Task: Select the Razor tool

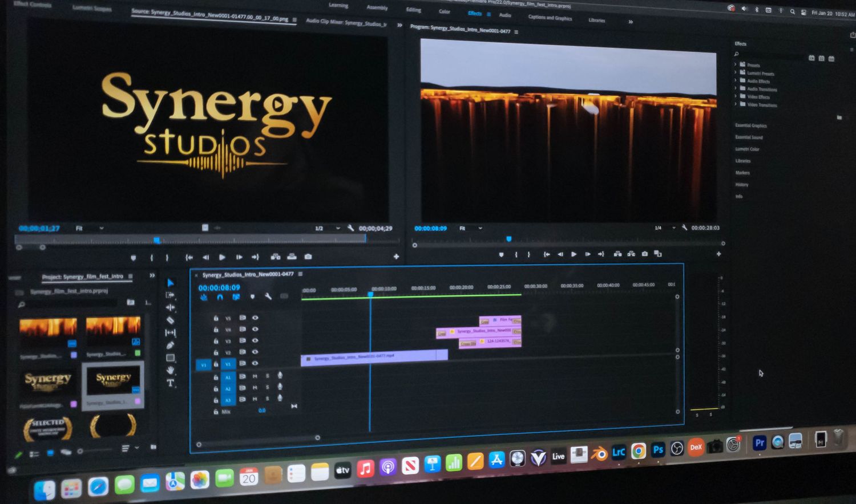Action: click(170, 320)
